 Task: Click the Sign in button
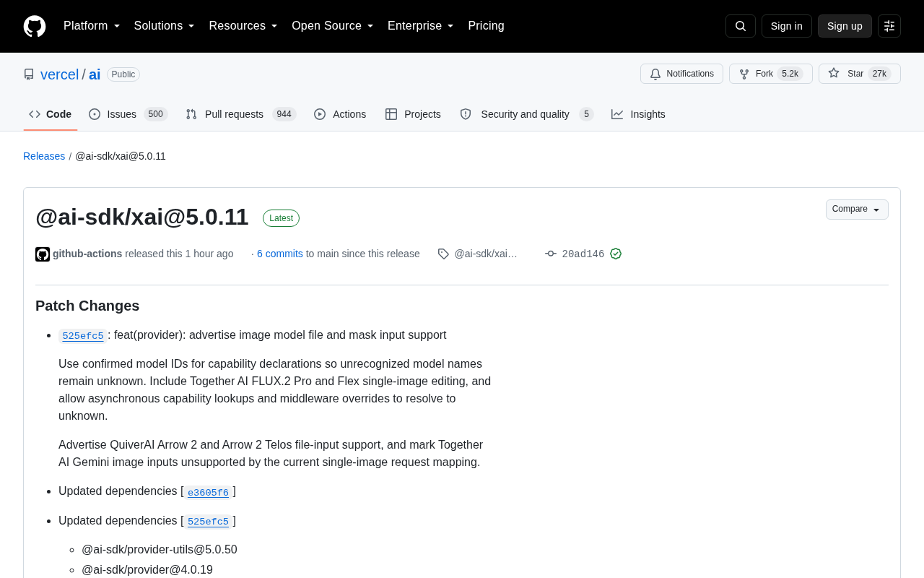(x=787, y=26)
